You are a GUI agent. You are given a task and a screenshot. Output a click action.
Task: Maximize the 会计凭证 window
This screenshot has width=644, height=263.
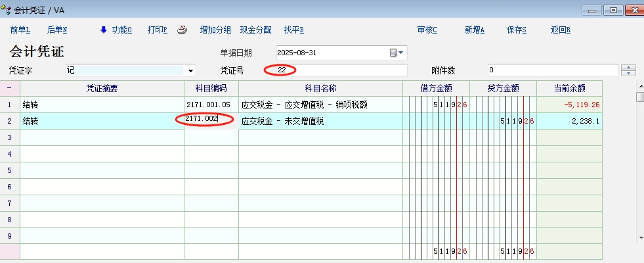point(614,10)
